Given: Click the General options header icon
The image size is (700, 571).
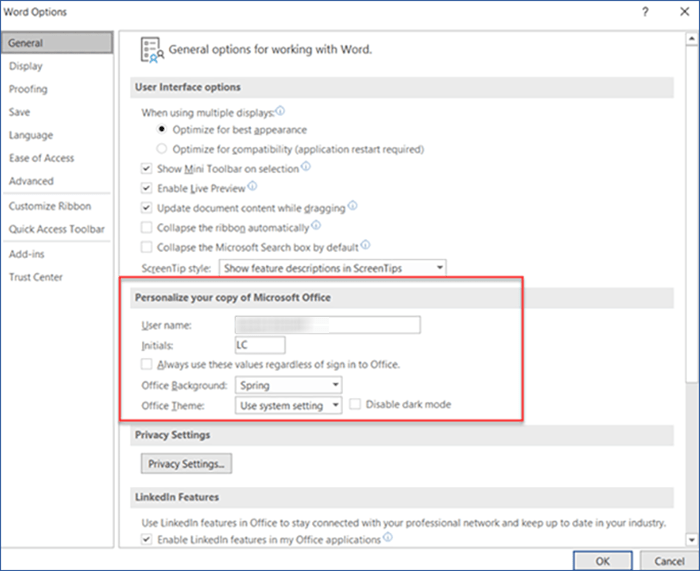Looking at the screenshot, I should [152, 50].
